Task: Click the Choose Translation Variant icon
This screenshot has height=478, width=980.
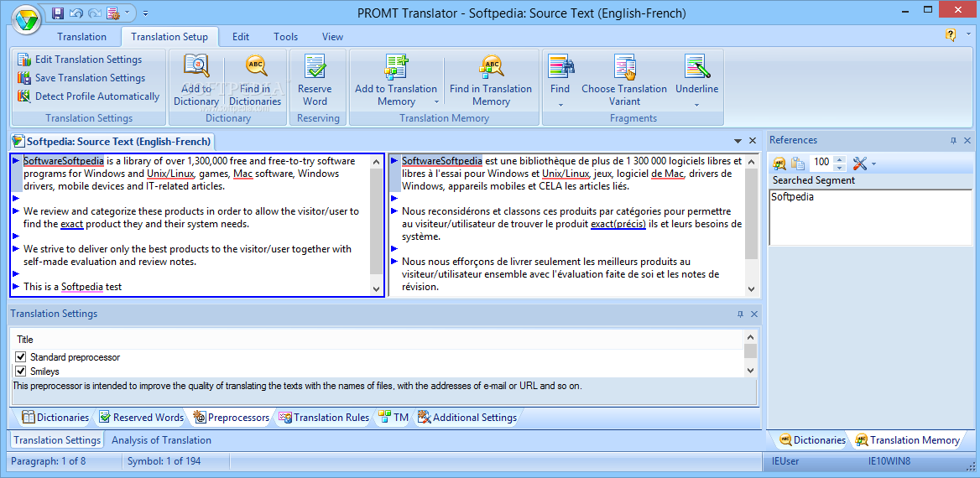Action: click(x=624, y=66)
